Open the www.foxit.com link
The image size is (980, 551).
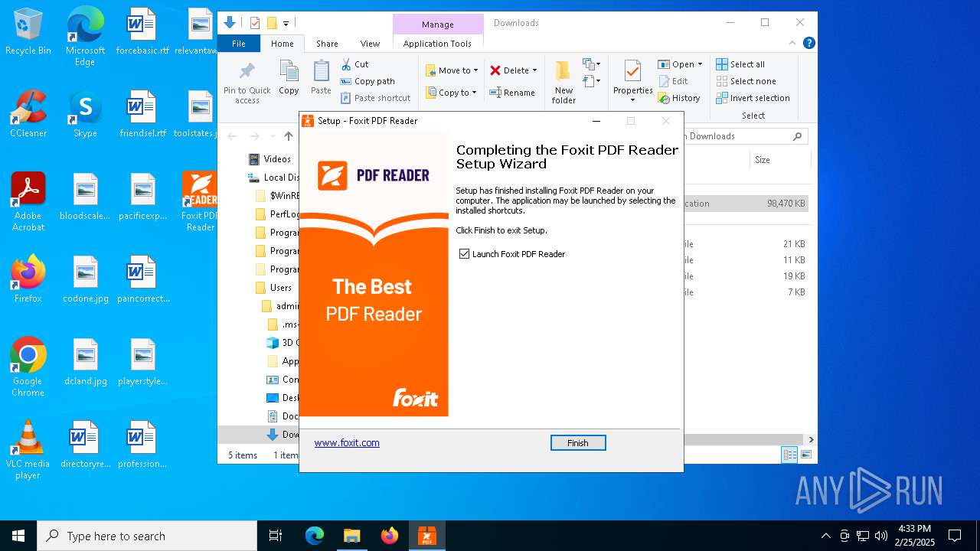click(347, 442)
